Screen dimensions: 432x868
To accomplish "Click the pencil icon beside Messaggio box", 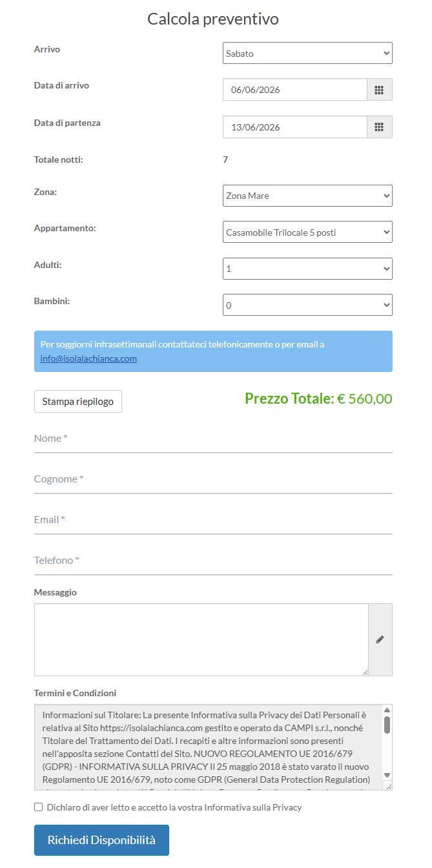I will (x=380, y=639).
